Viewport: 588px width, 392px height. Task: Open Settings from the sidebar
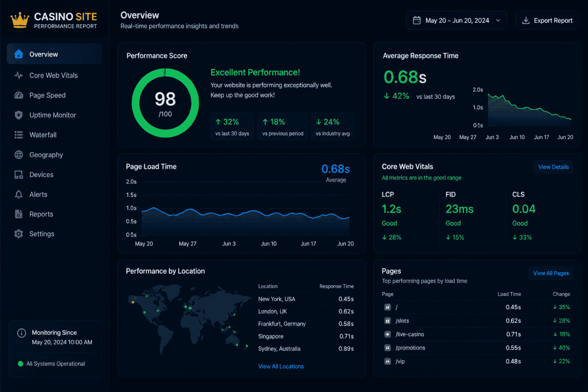[x=55, y=234]
